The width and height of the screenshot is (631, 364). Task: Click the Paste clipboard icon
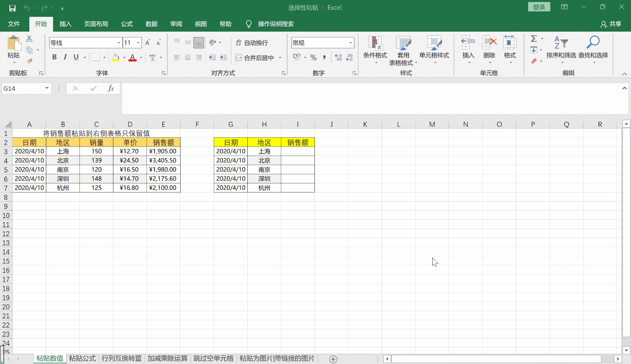(14, 43)
